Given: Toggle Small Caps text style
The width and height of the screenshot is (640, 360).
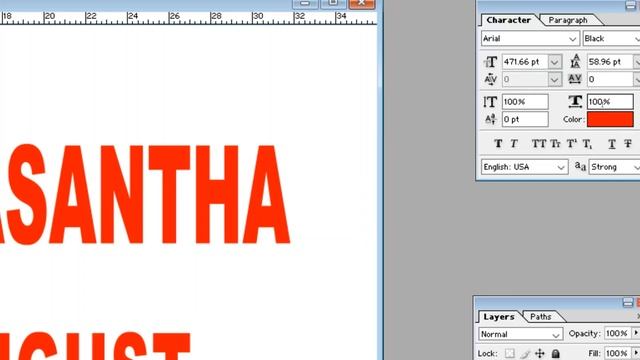Looking at the screenshot, I should [556, 144].
